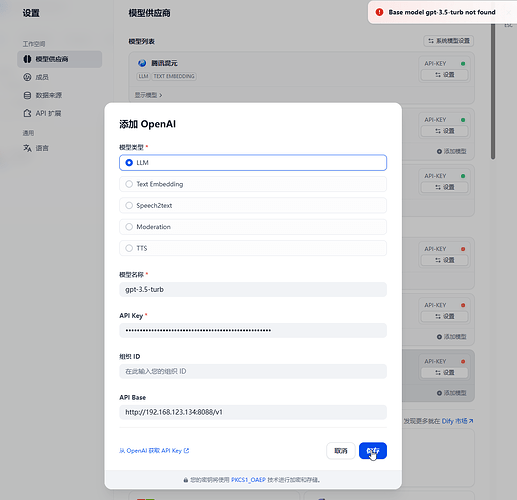Click the external link icon beside OpenAI API Key link

coord(187,451)
